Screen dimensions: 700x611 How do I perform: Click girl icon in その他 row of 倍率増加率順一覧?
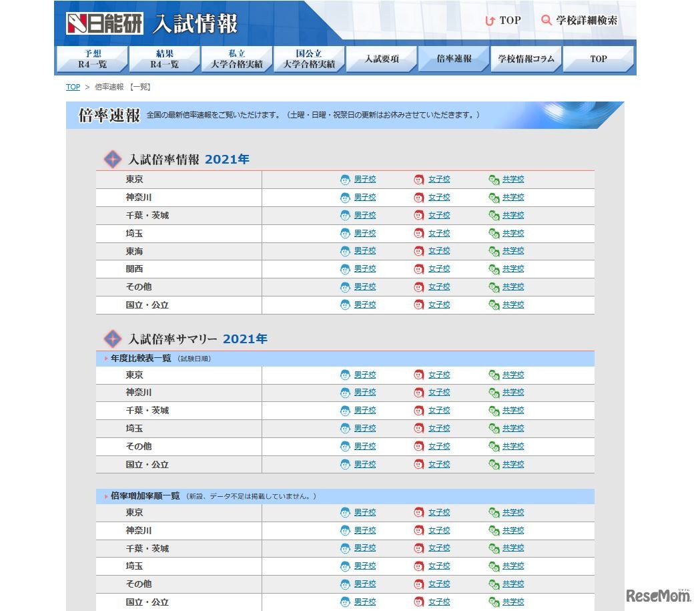pyautogui.click(x=419, y=584)
